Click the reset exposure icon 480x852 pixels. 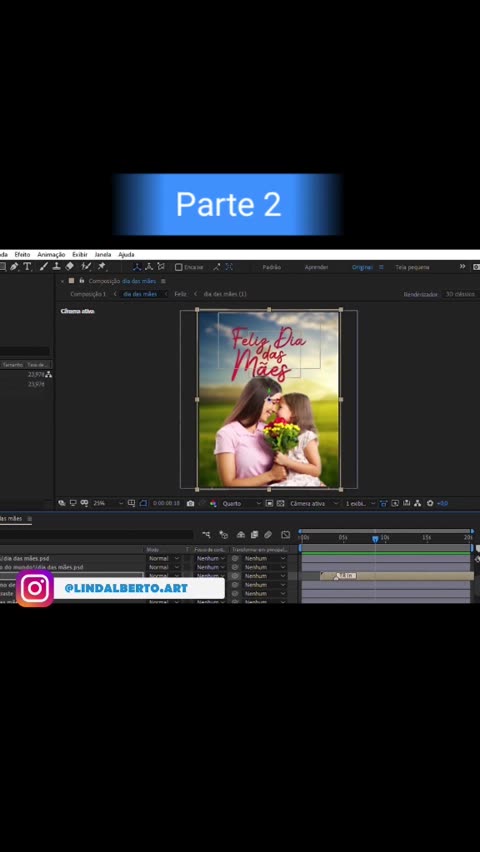tap(430, 504)
